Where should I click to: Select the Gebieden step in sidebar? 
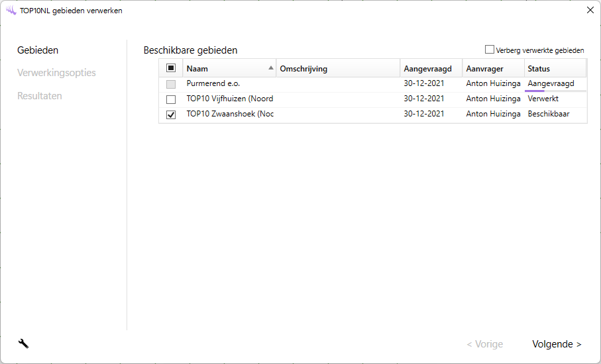pos(38,50)
